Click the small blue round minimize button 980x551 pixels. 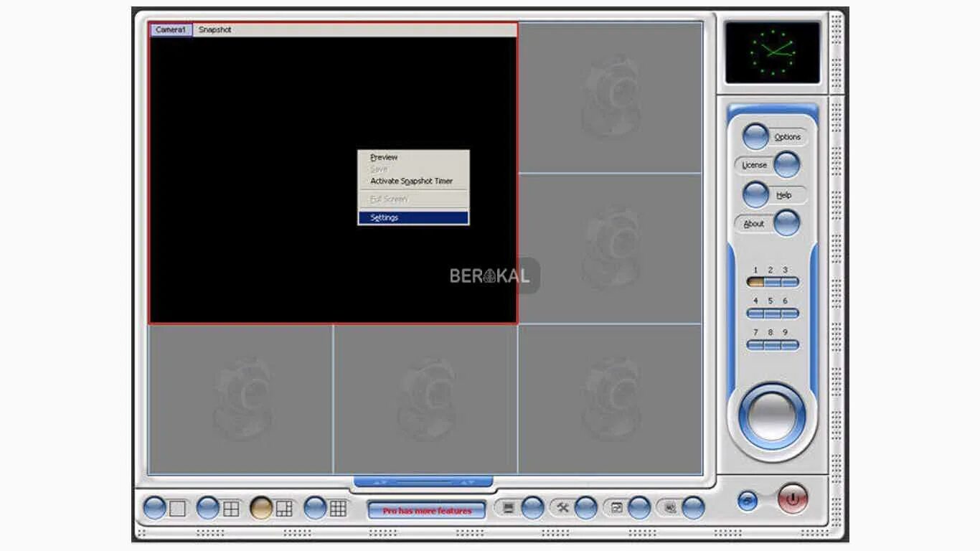[748, 501]
